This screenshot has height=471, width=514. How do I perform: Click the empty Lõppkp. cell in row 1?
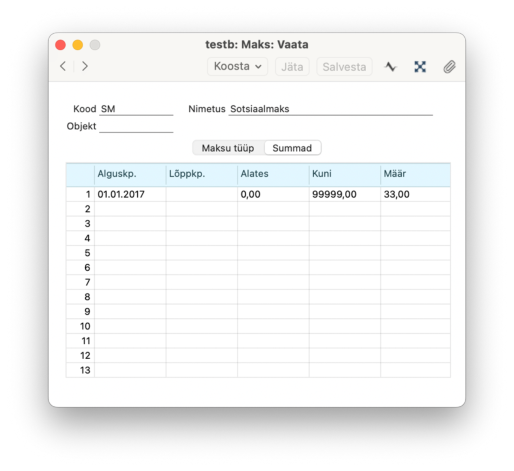point(202,194)
